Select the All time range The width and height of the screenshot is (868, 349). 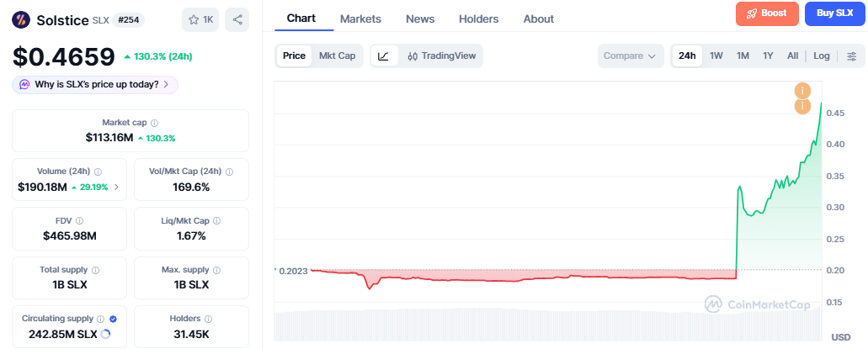[793, 56]
